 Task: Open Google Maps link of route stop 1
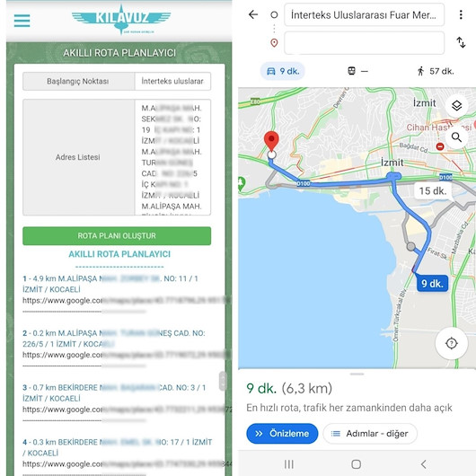coord(127,301)
